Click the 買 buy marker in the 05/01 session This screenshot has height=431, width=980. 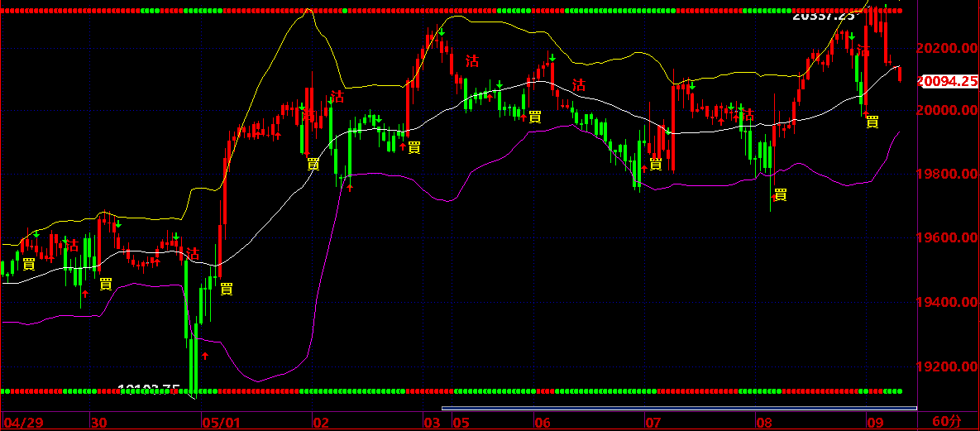(x=227, y=289)
